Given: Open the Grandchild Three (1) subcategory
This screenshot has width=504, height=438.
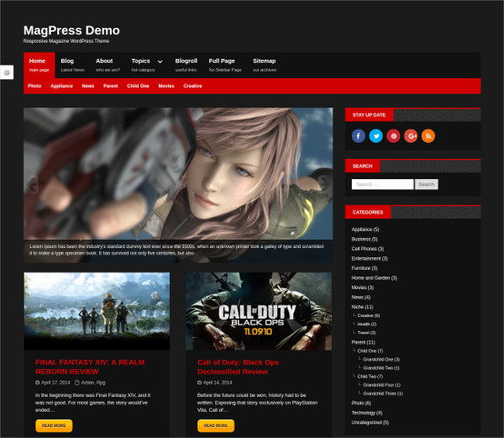Looking at the screenshot, I should click(x=383, y=393).
